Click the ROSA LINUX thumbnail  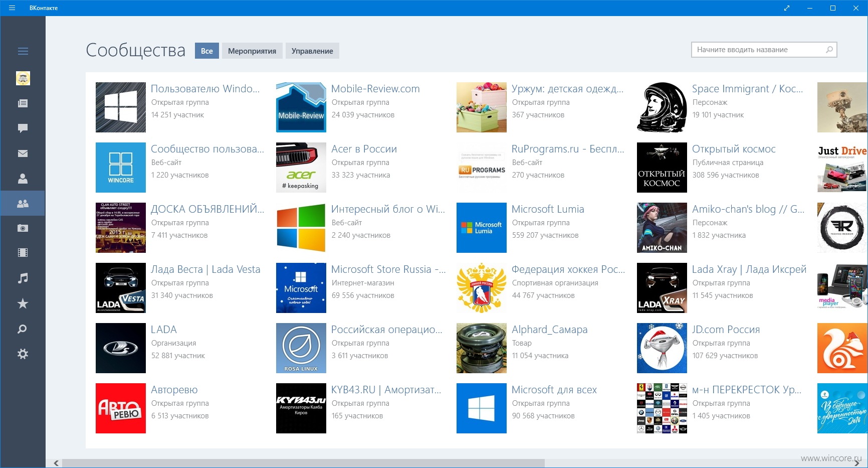[x=301, y=348]
